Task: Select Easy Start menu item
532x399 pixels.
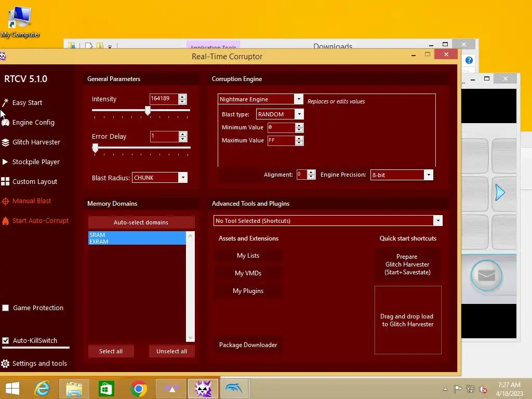Action: click(x=27, y=103)
